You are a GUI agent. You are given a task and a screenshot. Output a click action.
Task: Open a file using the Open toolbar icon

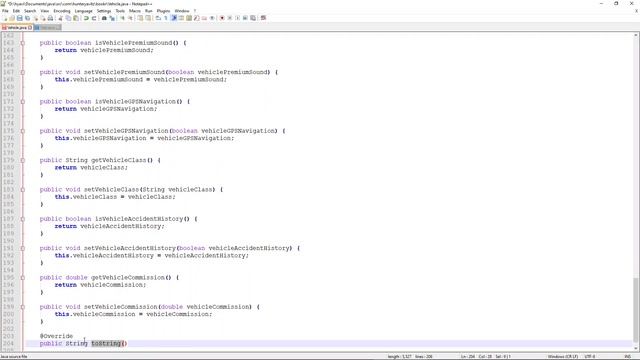pos(12,18)
